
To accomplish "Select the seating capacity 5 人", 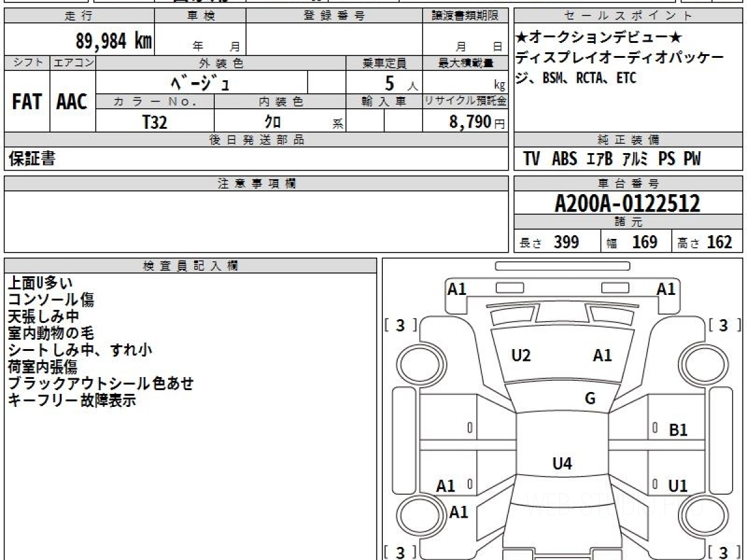I will (x=401, y=83).
